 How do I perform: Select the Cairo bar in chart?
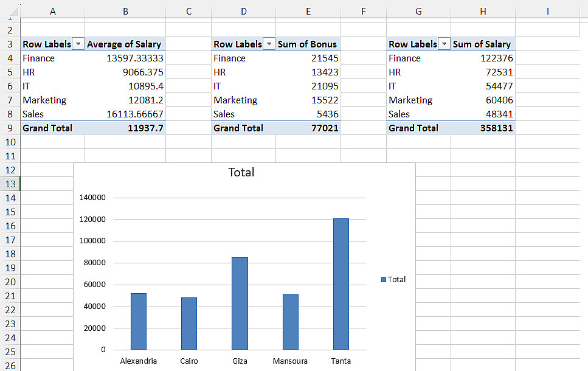pos(189,324)
